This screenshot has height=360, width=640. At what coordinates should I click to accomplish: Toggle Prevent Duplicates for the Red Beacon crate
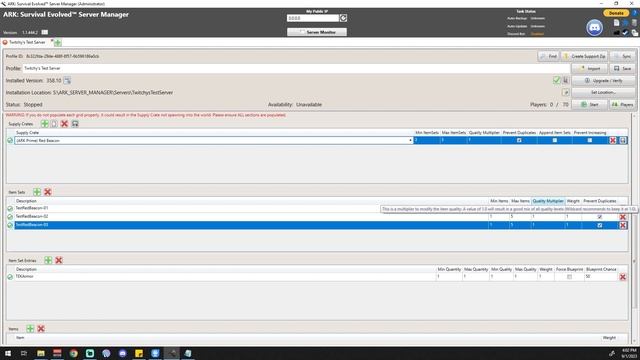[519, 140]
